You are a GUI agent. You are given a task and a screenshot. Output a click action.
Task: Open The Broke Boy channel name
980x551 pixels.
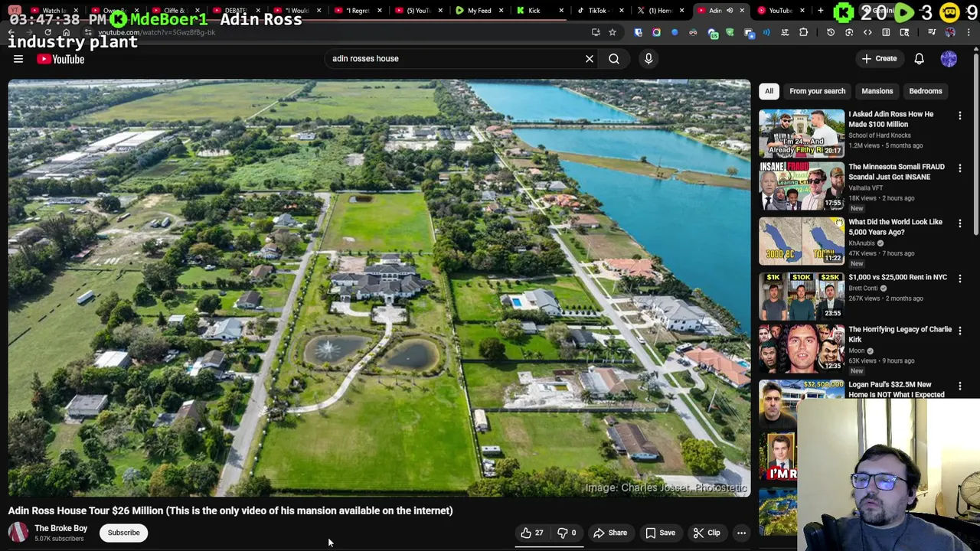(60, 528)
